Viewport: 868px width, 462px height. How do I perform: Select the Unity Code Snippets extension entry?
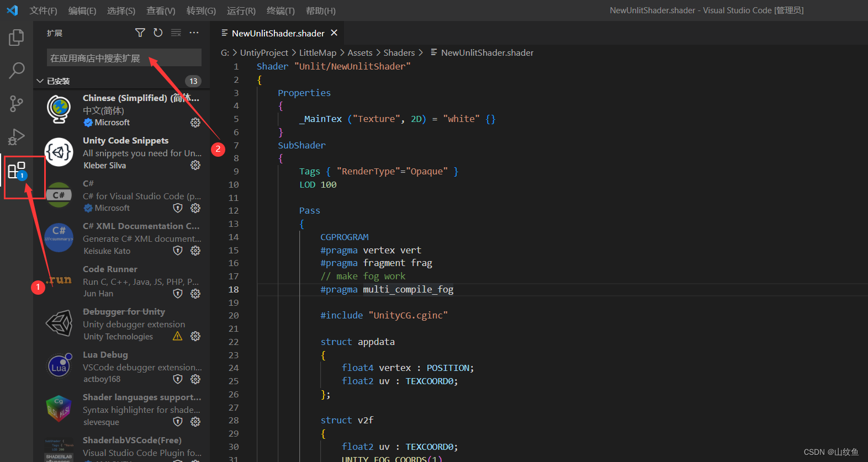click(x=121, y=153)
